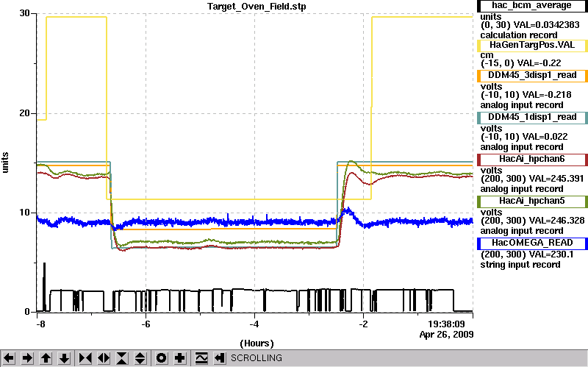This screenshot has width=588, height=367.
Task: Click the -6 hours x-axis tick
Action: [x=146, y=324]
